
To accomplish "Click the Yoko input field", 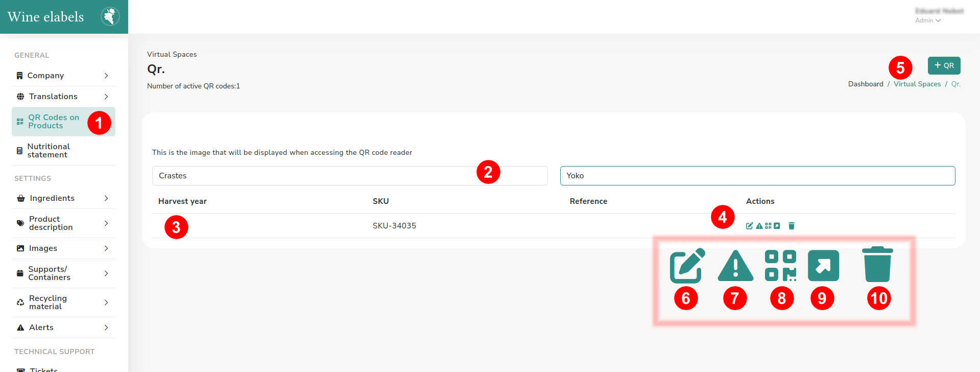I will 757,176.
